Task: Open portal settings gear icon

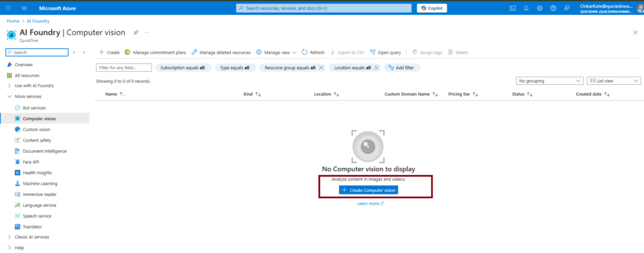Action: (540, 8)
